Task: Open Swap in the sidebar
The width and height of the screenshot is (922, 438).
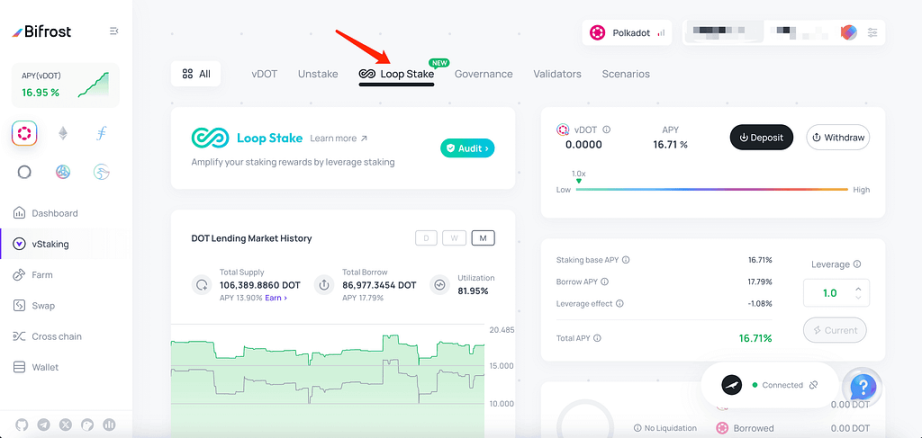Action: click(66, 306)
